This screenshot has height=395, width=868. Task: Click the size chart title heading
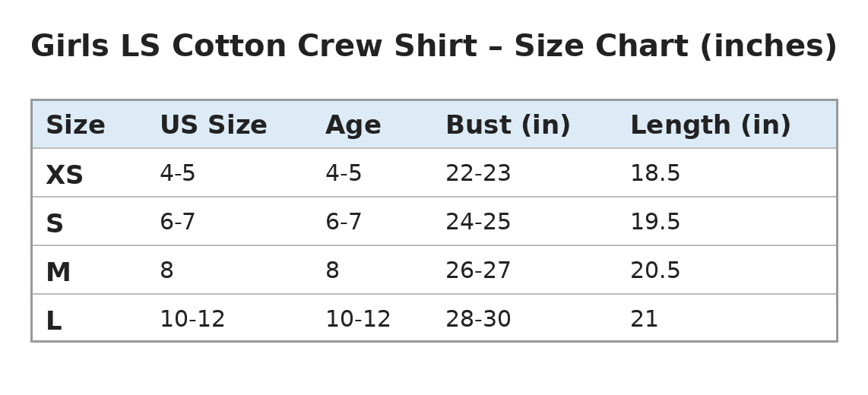point(433,46)
